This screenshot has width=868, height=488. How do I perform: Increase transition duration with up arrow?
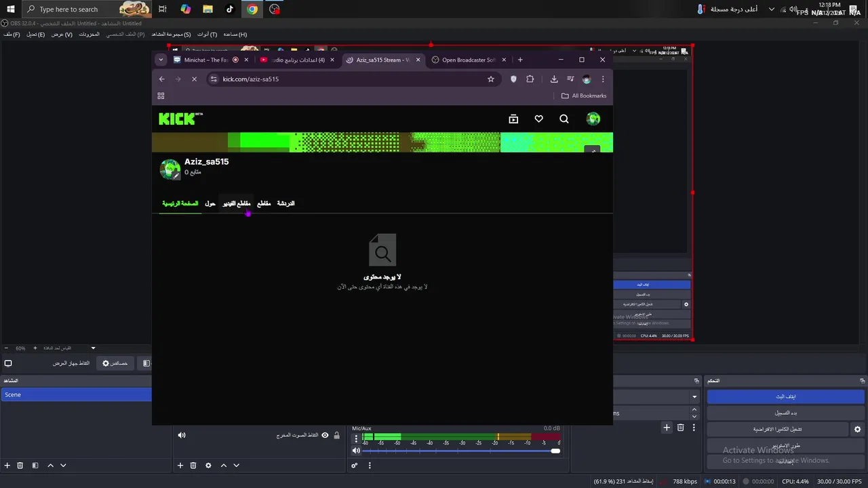pos(694,409)
